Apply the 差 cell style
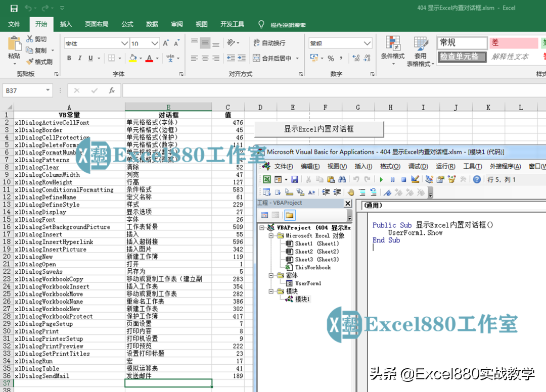 tap(513, 43)
